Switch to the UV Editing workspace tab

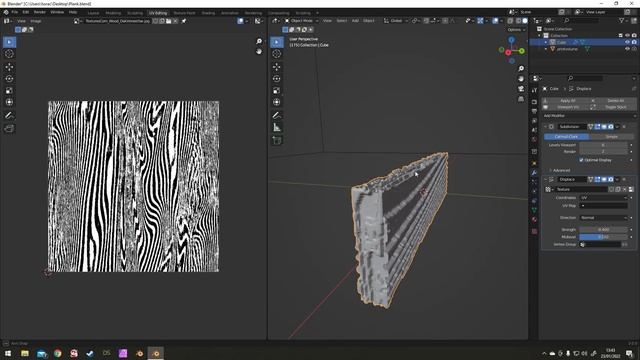coord(158,13)
